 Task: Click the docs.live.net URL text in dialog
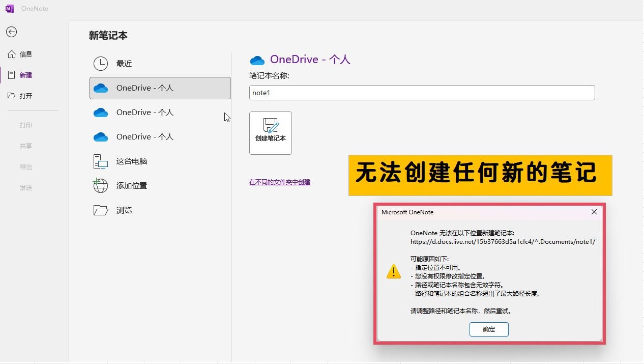point(503,242)
